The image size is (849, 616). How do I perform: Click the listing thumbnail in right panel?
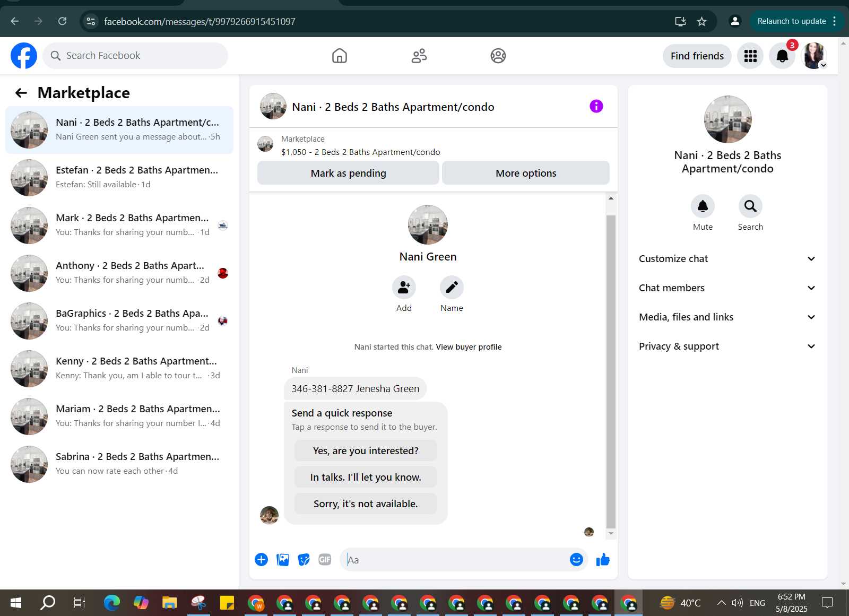727,119
